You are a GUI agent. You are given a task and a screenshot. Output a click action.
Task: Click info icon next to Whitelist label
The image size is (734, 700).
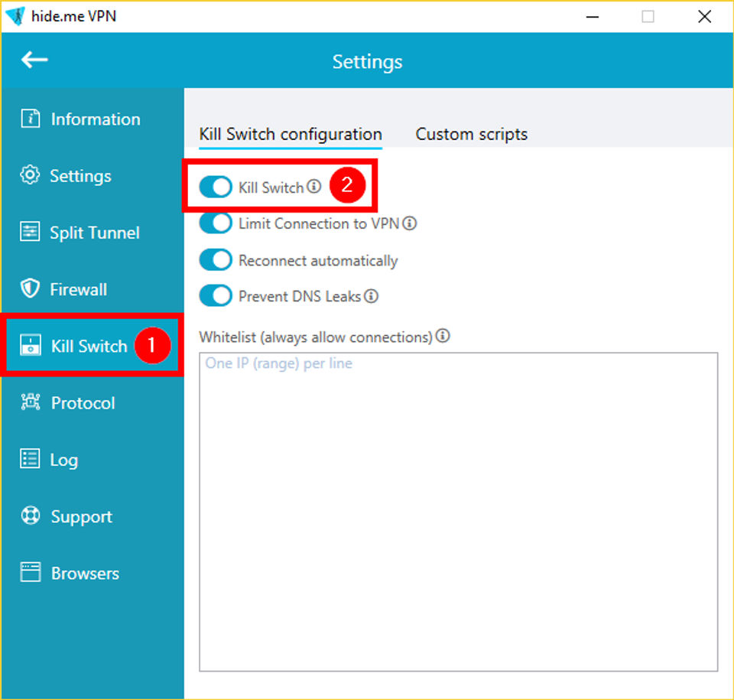(x=443, y=336)
